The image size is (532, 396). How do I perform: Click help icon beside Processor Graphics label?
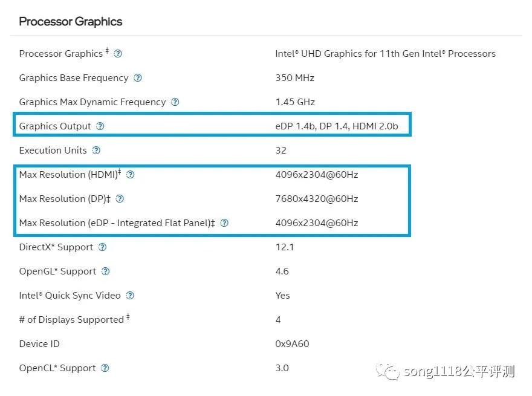(x=118, y=54)
